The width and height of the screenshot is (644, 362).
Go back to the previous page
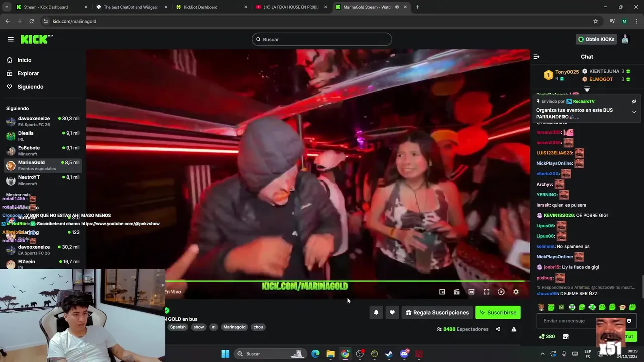(x=7, y=21)
